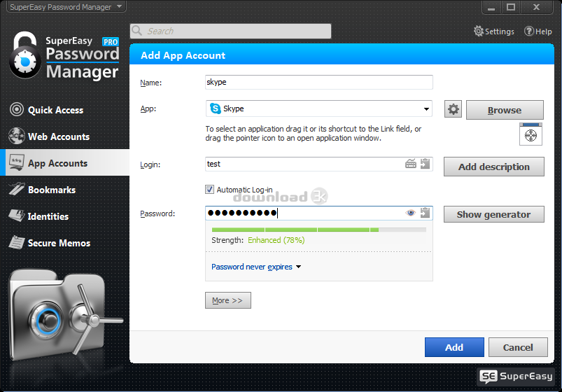Expand the App dropdown showing Skype
This screenshot has height=392, width=562.
coord(426,109)
